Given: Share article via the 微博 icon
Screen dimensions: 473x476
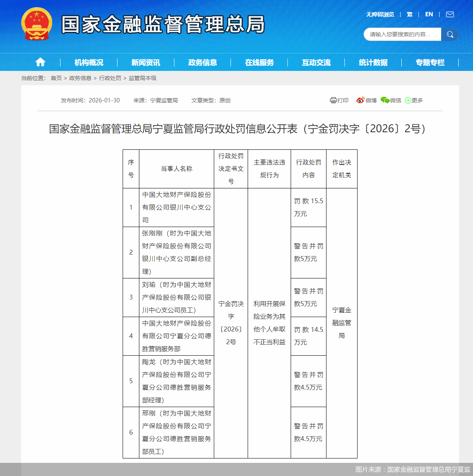Looking at the screenshot, I should tap(361, 100).
